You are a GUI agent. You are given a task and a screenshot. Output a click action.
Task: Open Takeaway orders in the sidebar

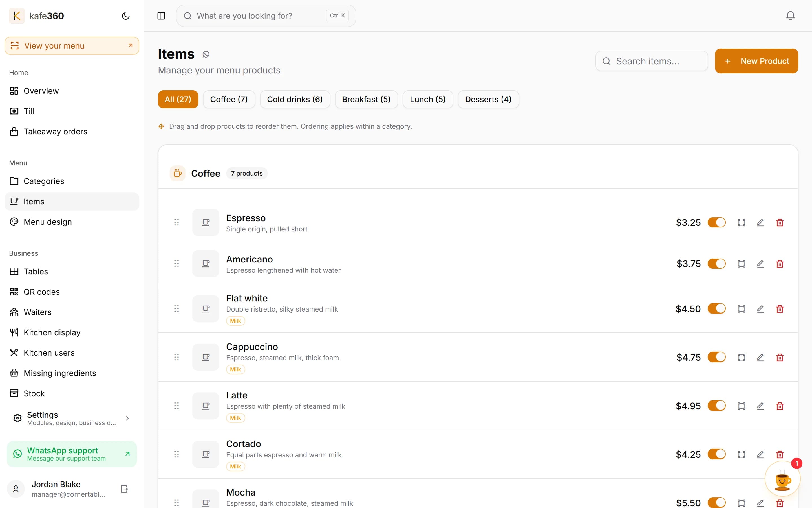pyautogui.click(x=72, y=131)
